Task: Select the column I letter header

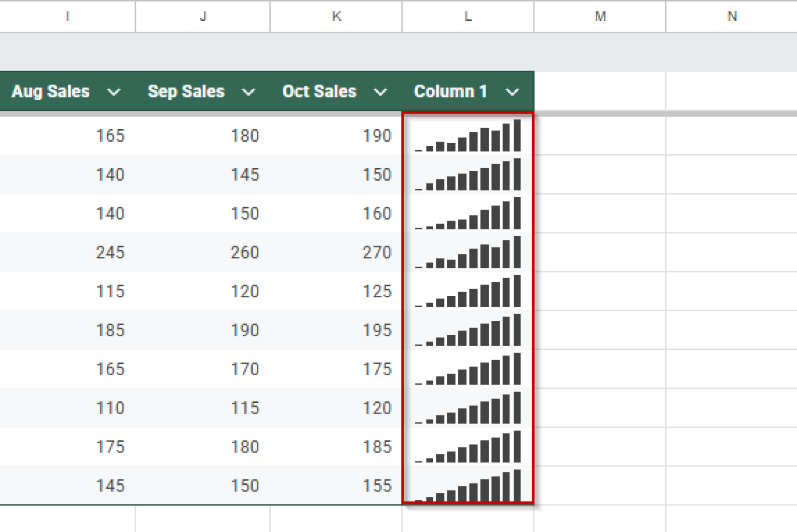Action: pyautogui.click(x=67, y=16)
